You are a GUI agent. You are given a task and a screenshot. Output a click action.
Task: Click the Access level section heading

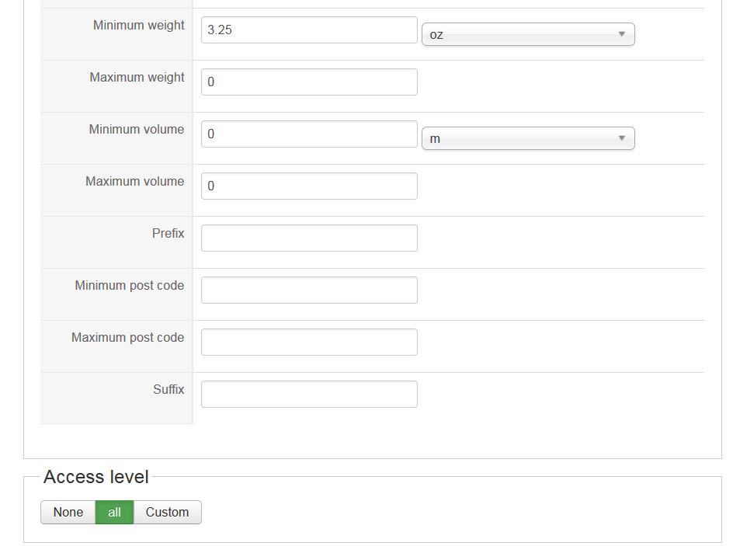click(96, 477)
